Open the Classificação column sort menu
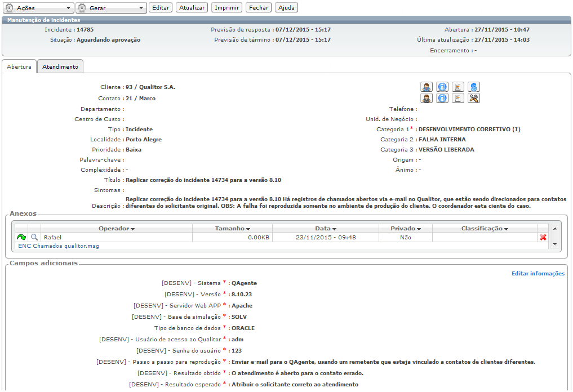Screen dimensions: 573x392 pyautogui.click(x=485, y=229)
